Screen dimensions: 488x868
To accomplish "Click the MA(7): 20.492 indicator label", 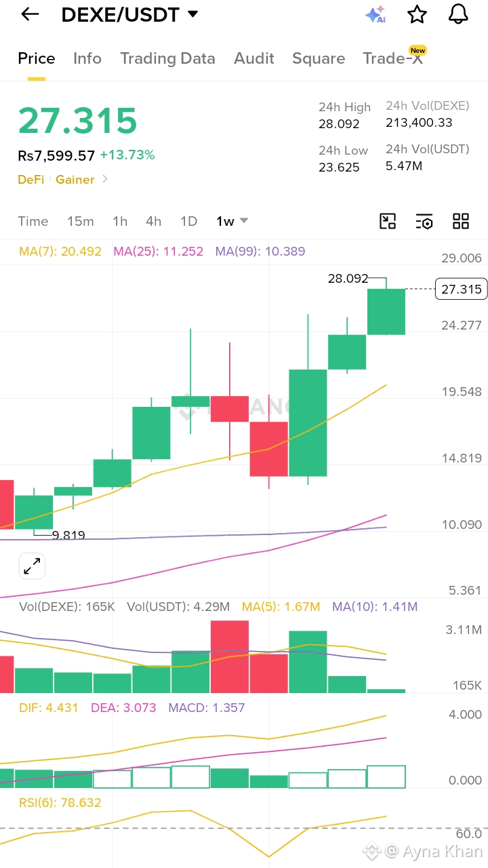I will pos(60,252).
